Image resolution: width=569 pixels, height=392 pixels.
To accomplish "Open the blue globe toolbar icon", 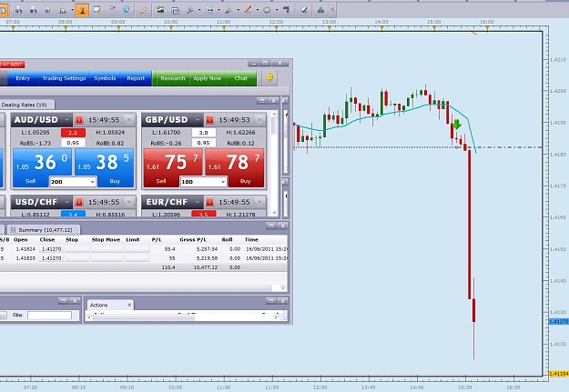I will click(x=126, y=9).
